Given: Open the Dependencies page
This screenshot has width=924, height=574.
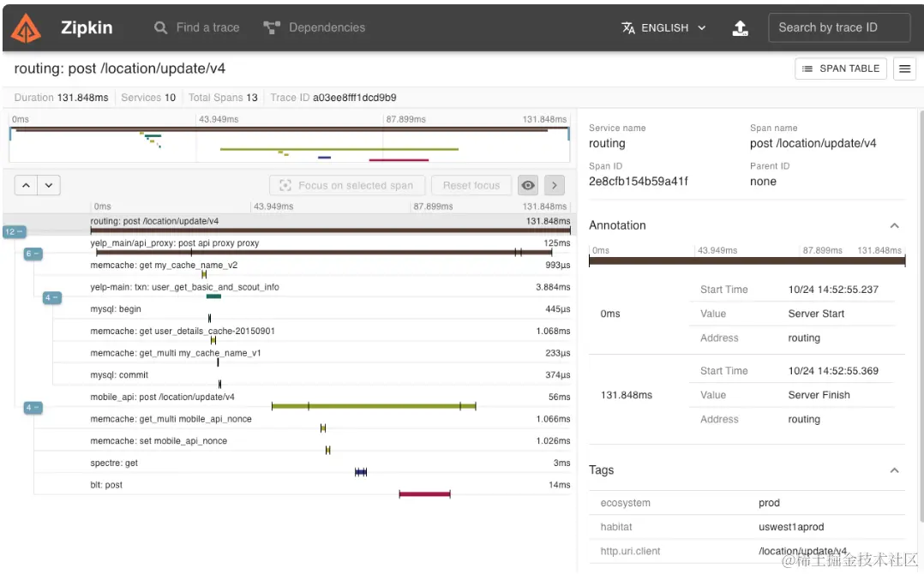Looking at the screenshot, I should pos(314,27).
